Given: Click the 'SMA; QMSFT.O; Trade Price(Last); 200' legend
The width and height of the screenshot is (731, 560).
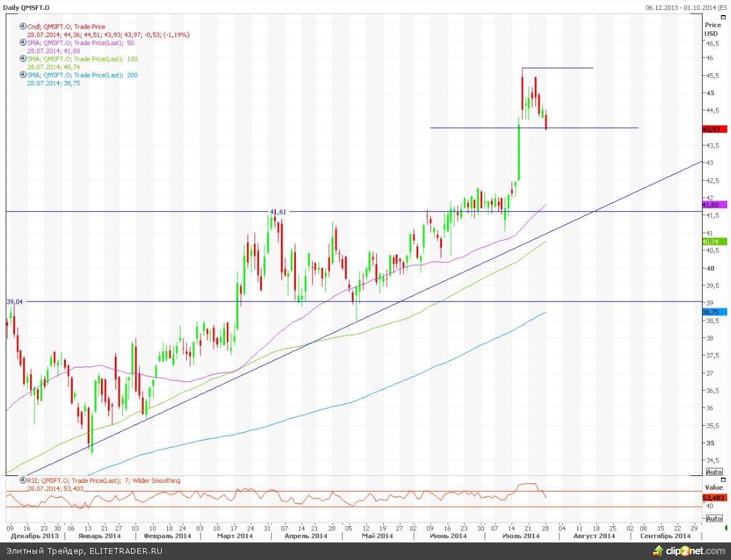Looking at the screenshot, I should (82, 75).
